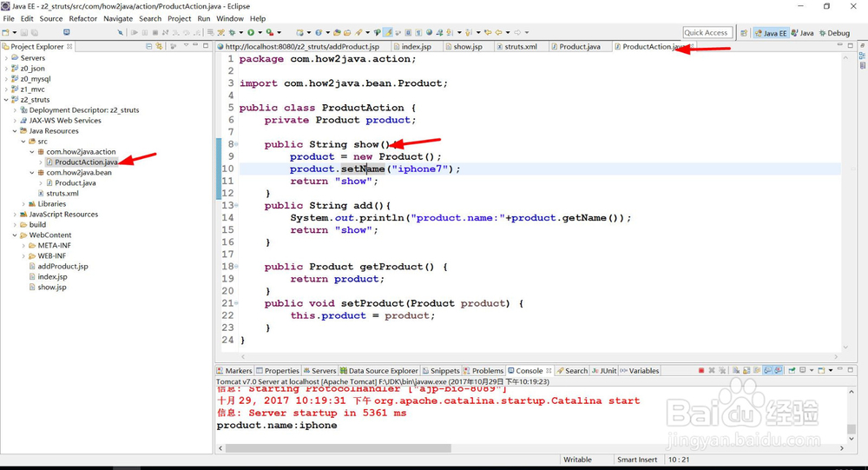Minimize the Project Explorer panel

(194, 45)
